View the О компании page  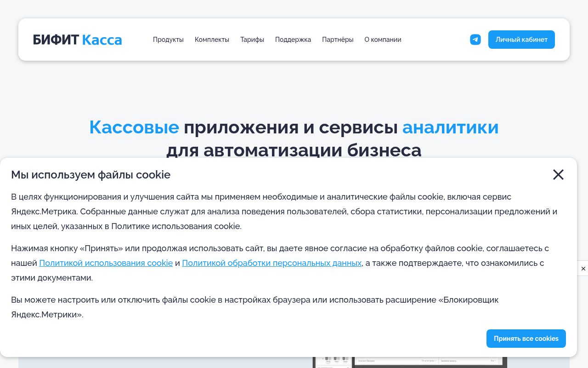coord(383,40)
